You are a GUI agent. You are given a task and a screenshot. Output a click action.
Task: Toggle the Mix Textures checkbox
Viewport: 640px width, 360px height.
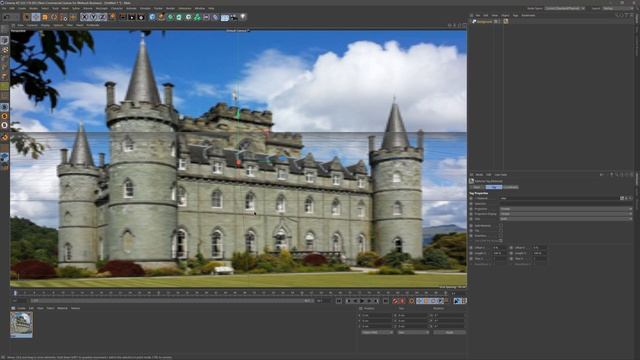[x=501, y=225]
